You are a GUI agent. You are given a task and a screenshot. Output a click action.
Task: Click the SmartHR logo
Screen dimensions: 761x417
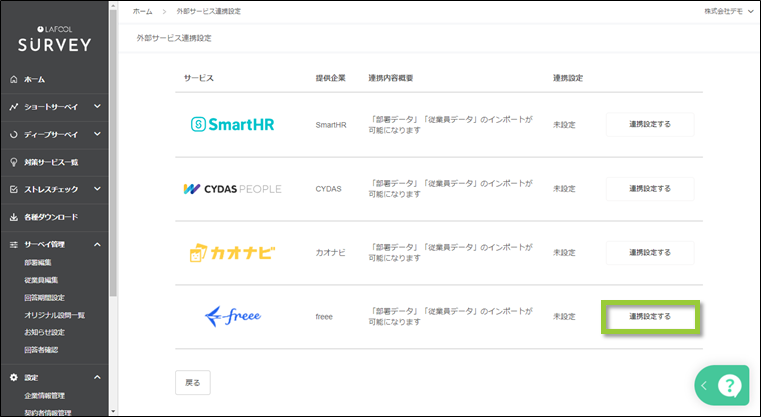tap(231, 124)
